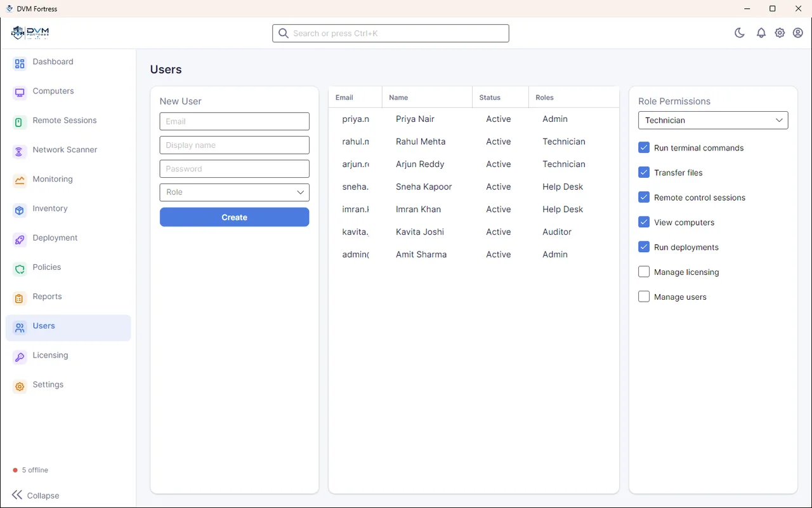Focus the Display name field
The image size is (812, 508).
pos(235,145)
